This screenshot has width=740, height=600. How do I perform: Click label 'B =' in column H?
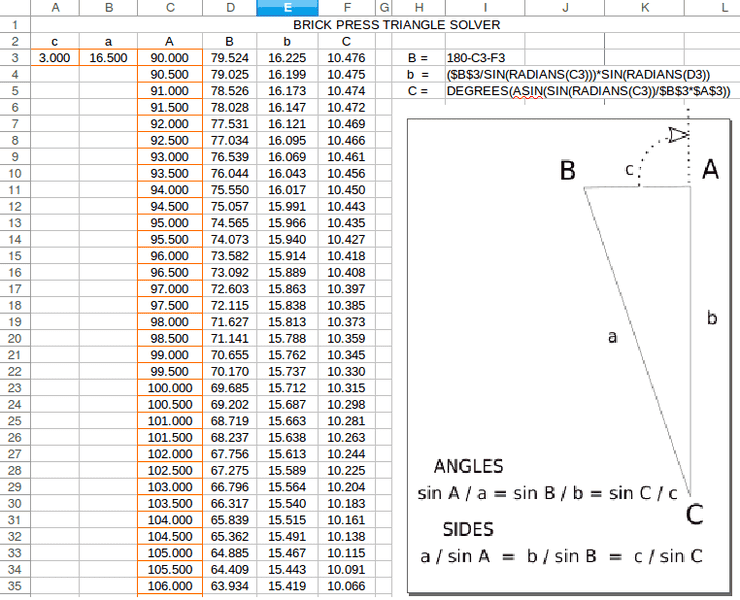pos(418,58)
